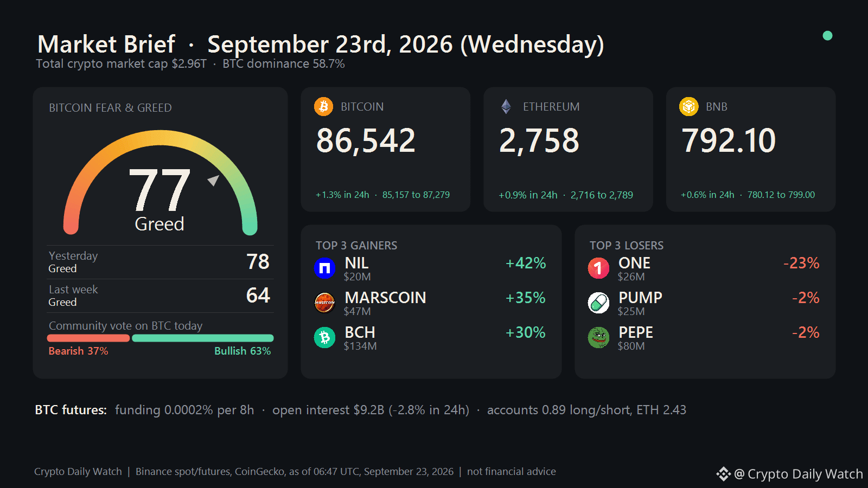Click the Crypto Daily Watch watermark logo

pos(724,474)
